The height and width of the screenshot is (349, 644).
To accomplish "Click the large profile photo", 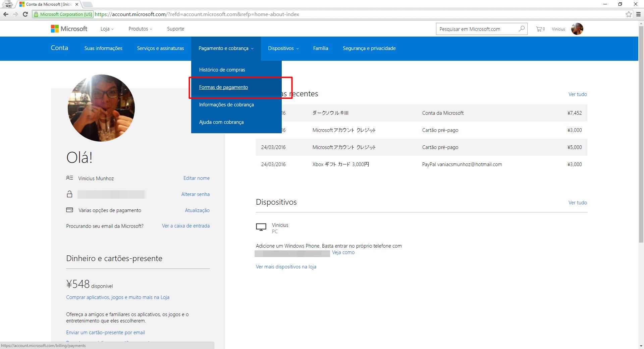I will 101,108.
